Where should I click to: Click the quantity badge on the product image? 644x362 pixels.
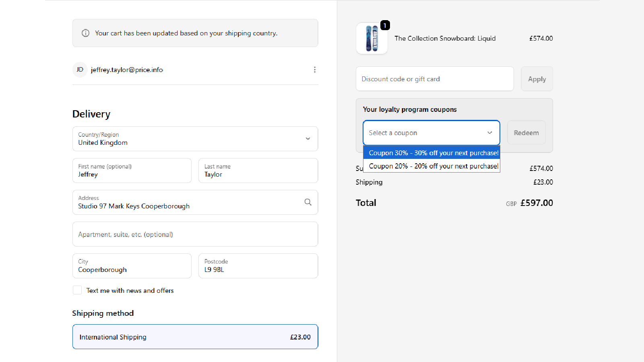385,25
